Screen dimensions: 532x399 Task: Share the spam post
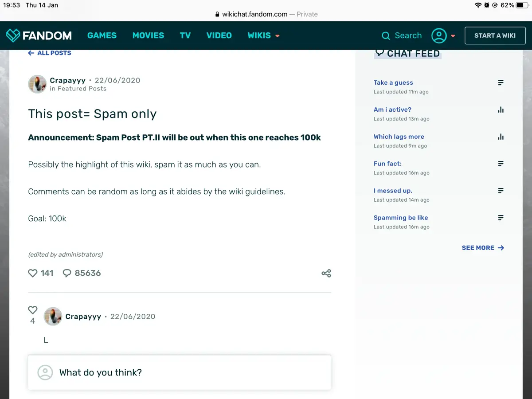click(x=326, y=274)
